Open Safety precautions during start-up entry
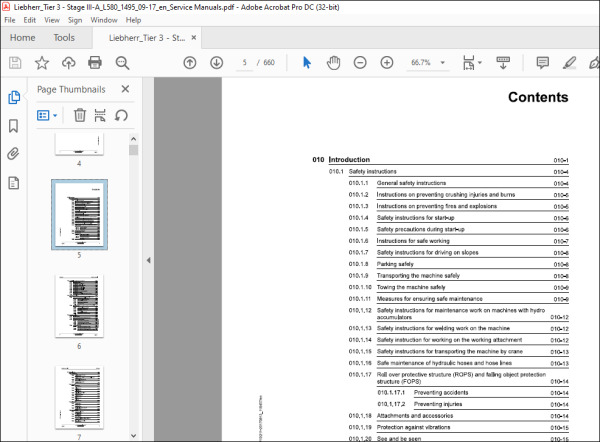The width and height of the screenshot is (600, 442). click(458, 230)
